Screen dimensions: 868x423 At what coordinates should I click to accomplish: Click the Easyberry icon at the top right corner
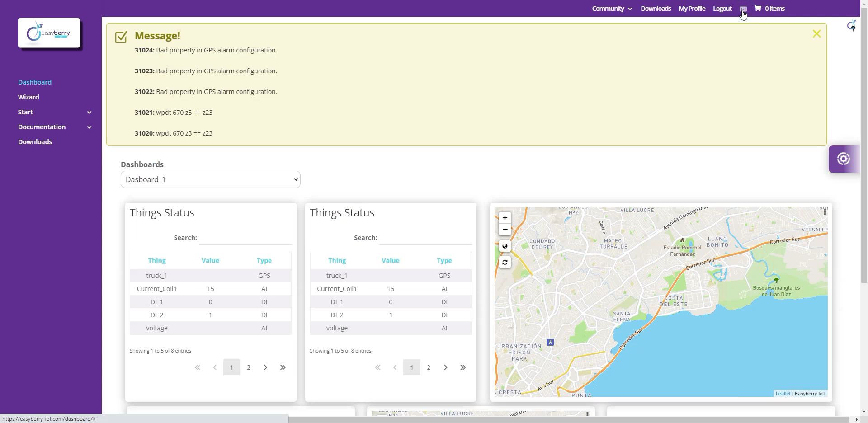(851, 26)
